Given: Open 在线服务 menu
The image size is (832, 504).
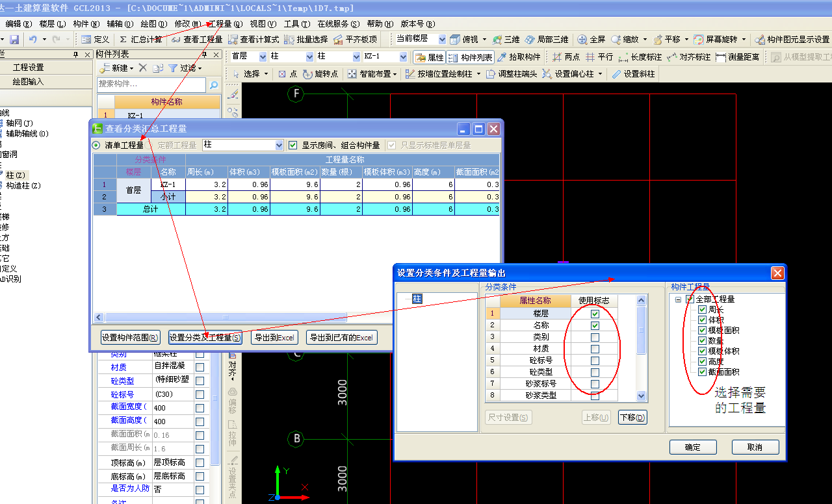Looking at the screenshot, I should [x=338, y=23].
